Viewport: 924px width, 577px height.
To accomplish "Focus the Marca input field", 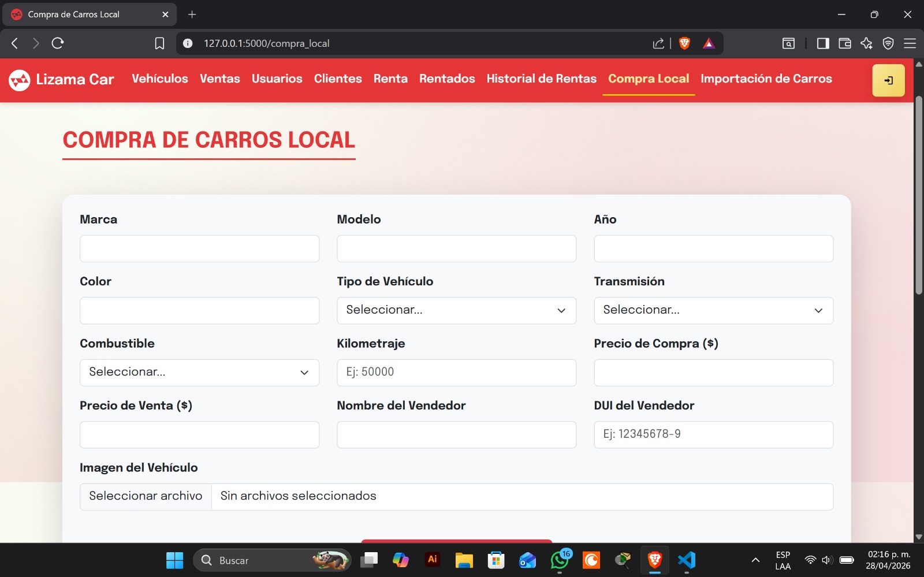I will click(199, 248).
